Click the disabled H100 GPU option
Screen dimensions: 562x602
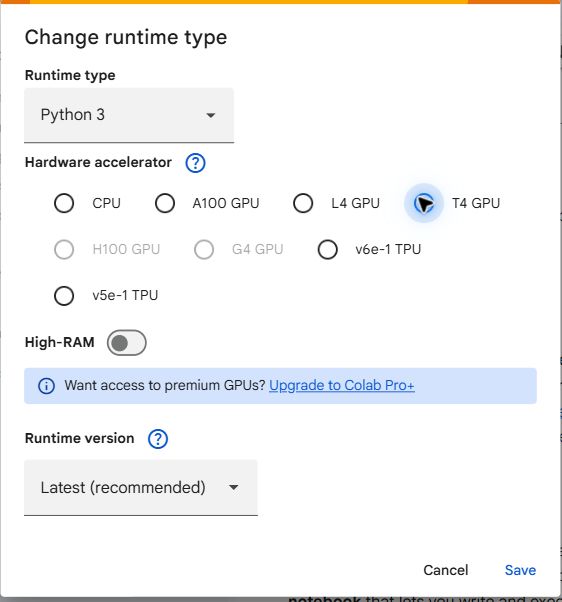[x=64, y=250]
